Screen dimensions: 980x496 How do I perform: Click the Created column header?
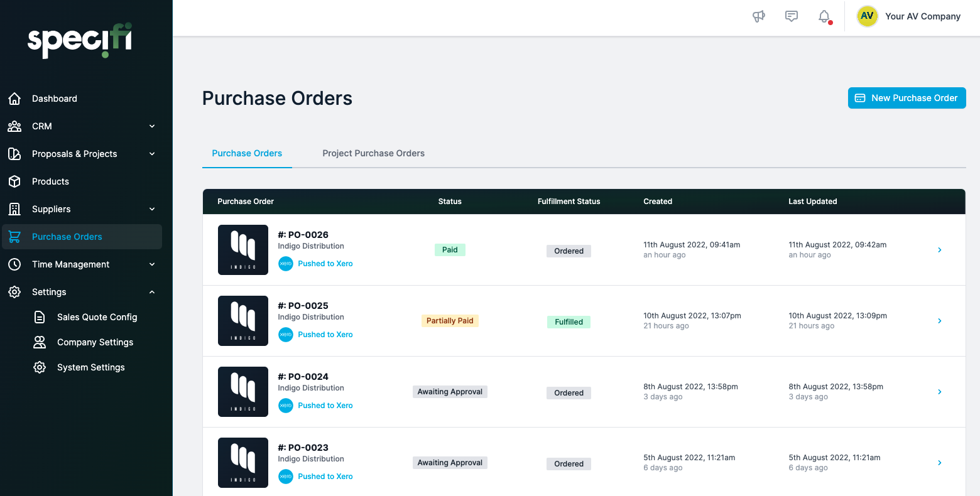[x=658, y=202]
